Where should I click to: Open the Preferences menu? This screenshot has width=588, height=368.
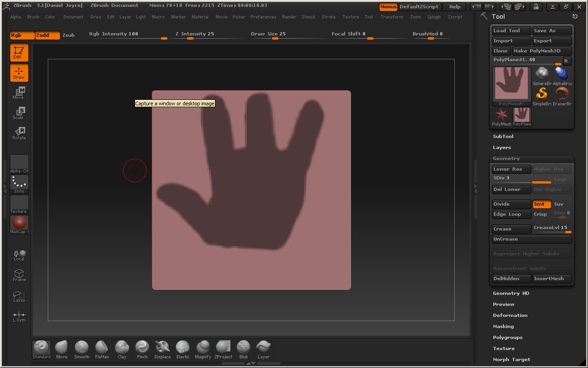[x=263, y=17]
